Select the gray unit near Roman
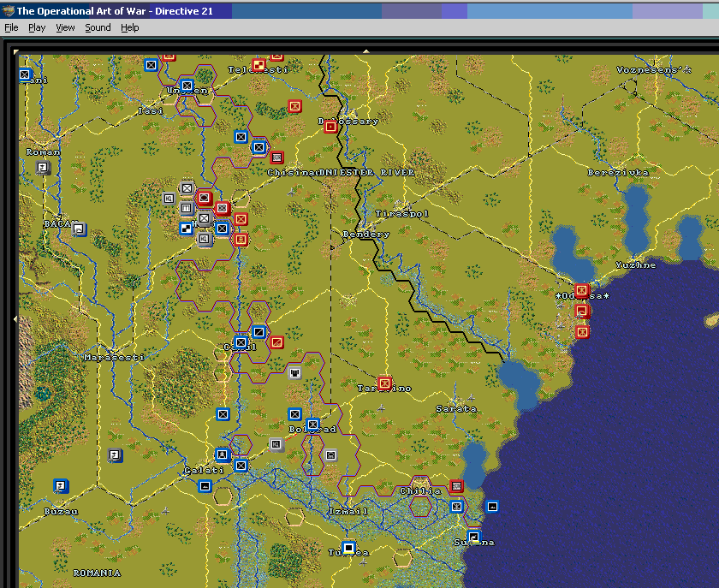Image resolution: width=719 pixels, height=588 pixels. coord(43,168)
